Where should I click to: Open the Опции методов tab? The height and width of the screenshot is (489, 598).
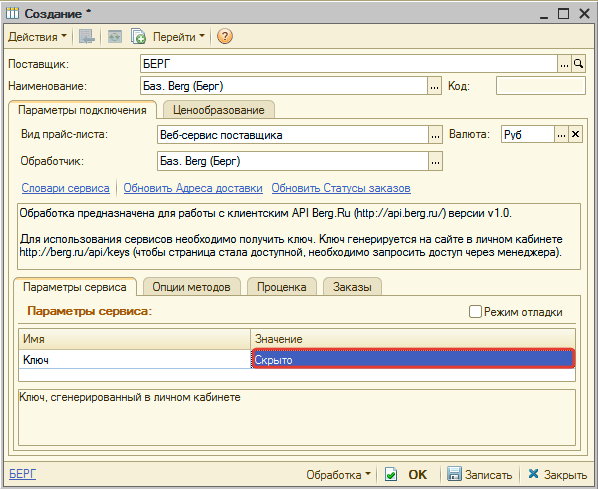191,287
